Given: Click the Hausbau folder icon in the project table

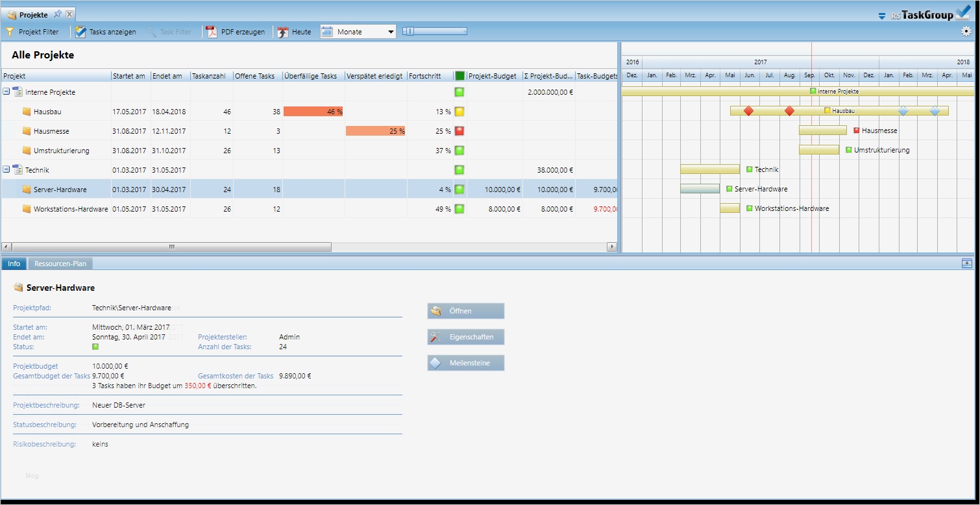Looking at the screenshot, I should (x=27, y=112).
